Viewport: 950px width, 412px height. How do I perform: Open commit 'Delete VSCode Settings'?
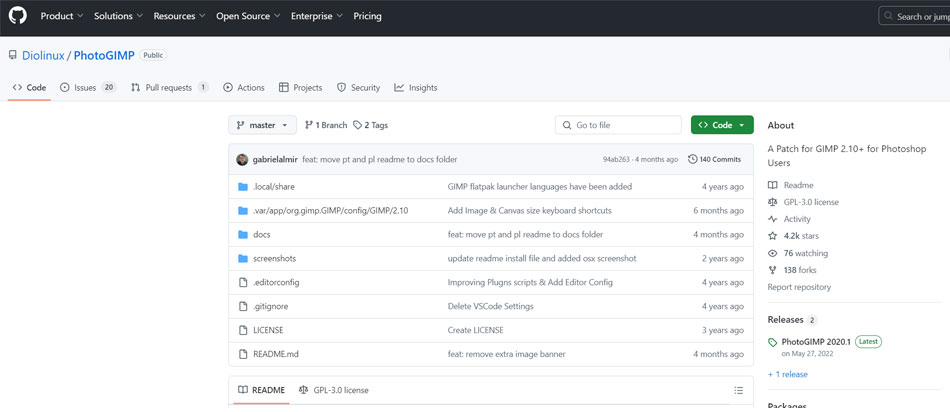point(491,307)
